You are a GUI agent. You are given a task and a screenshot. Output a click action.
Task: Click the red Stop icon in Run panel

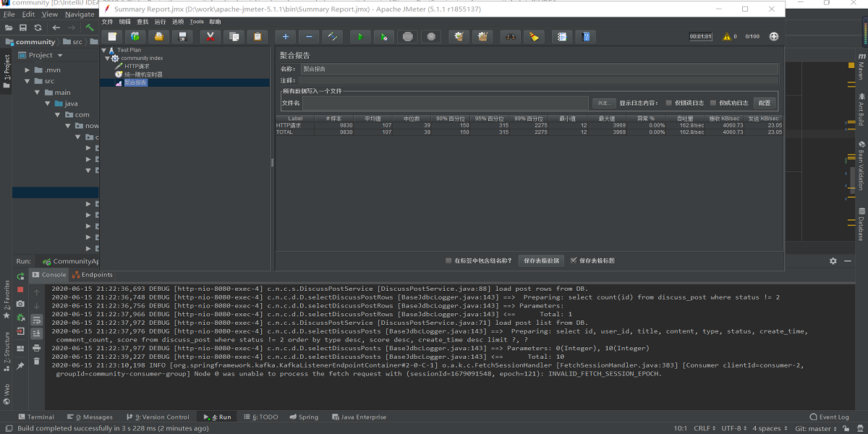click(x=20, y=289)
